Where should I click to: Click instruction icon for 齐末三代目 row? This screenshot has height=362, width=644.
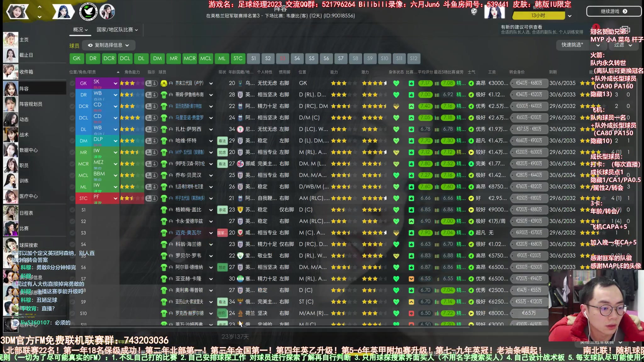click(151, 83)
